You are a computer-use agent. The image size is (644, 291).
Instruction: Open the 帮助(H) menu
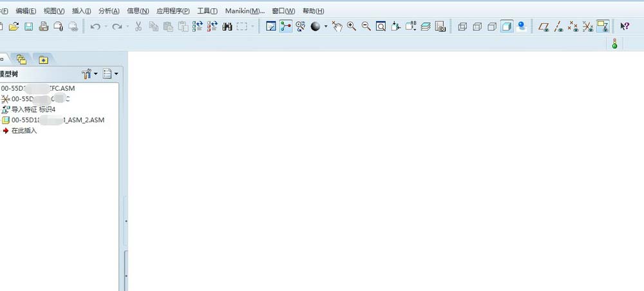tap(314, 11)
